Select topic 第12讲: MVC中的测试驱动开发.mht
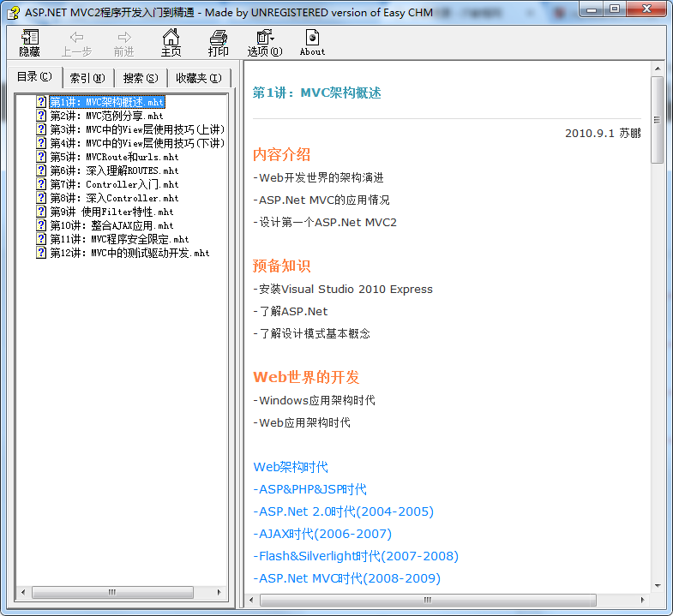The width and height of the screenshot is (673, 616). coord(129,253)
